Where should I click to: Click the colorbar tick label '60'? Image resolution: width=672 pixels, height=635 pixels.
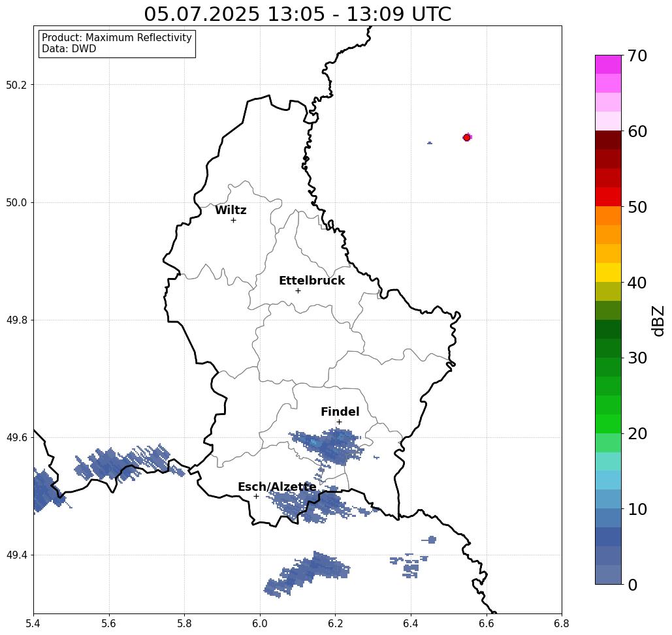[x=637, y=131]
